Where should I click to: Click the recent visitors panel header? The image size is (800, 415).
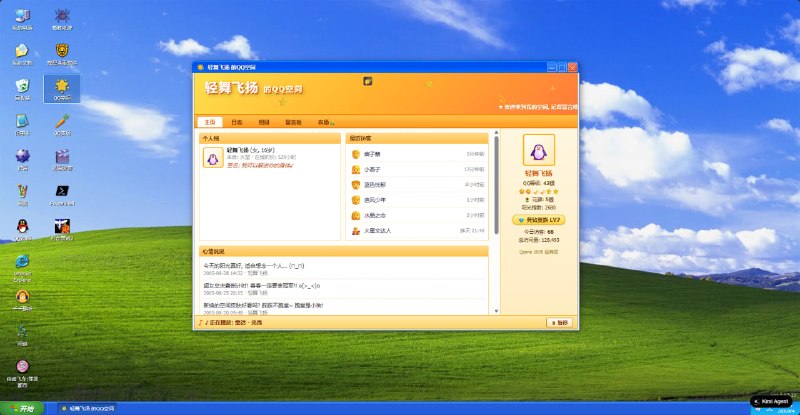[417, 138]
